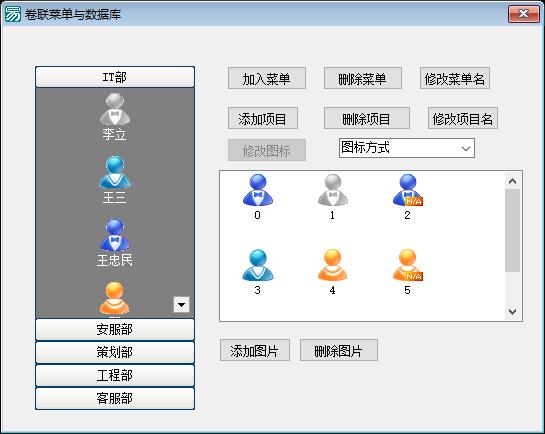Expand the 策划部 menu group
The width and height of the screenshot is (545, 434).
point(115,352)
